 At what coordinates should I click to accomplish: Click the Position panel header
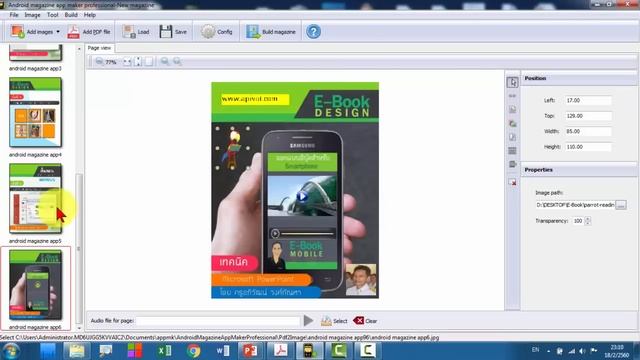(579, 78)
